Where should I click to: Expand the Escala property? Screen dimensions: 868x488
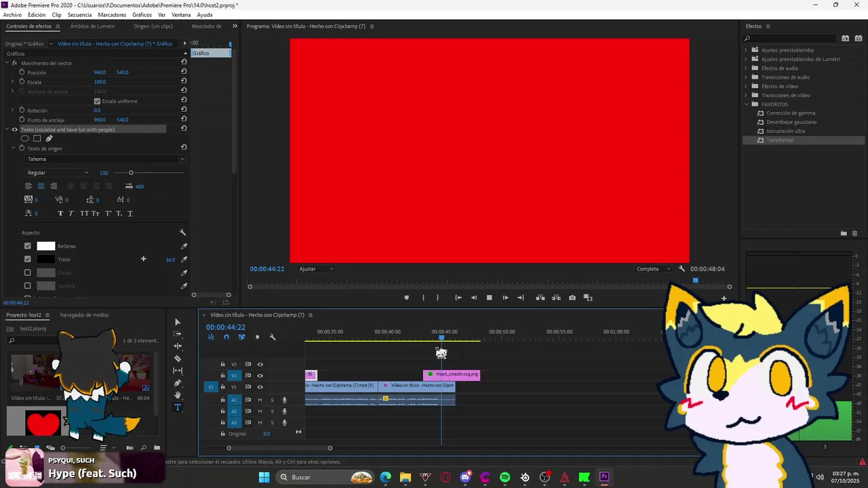12,81
